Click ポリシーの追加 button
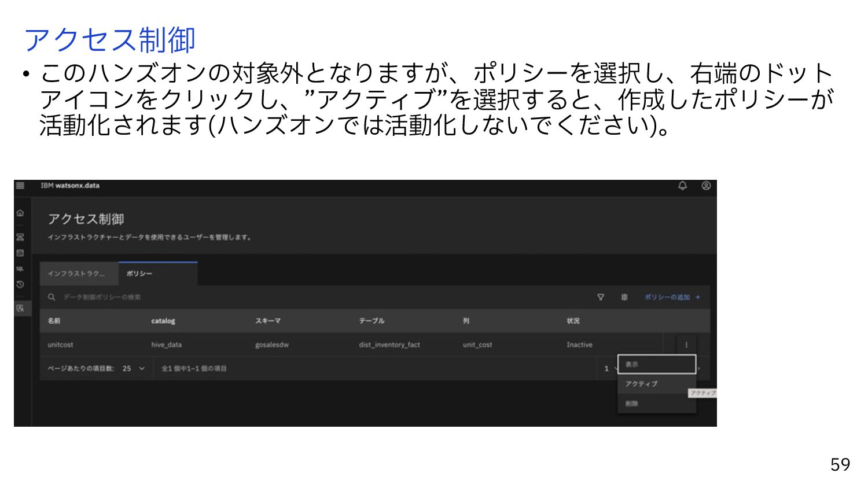 [x=672, y=297]
